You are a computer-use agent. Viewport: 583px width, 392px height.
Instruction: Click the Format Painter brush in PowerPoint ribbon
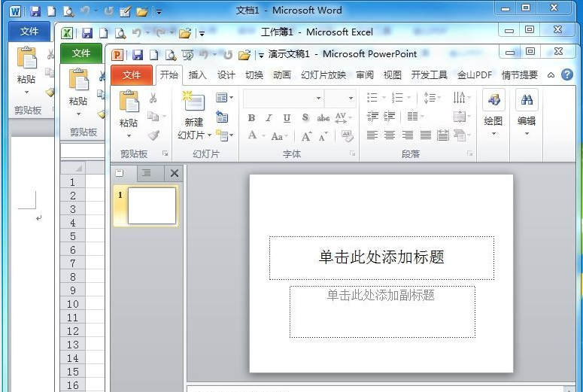(x=153, y=135)
